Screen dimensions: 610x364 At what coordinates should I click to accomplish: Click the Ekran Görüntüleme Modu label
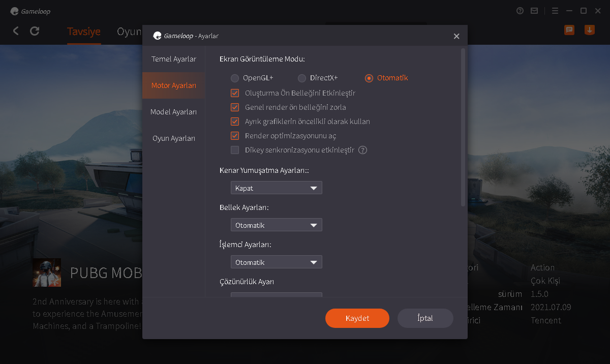(262, 59)
